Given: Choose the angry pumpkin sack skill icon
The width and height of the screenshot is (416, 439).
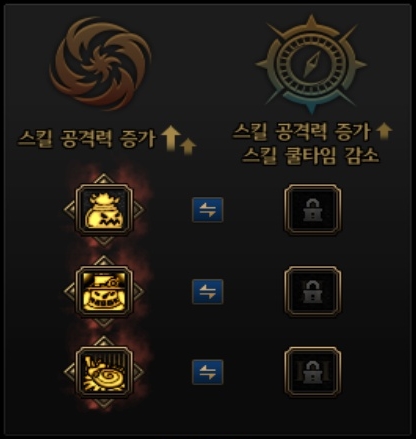Looking at the screenshot, I should tap(104, 210).
